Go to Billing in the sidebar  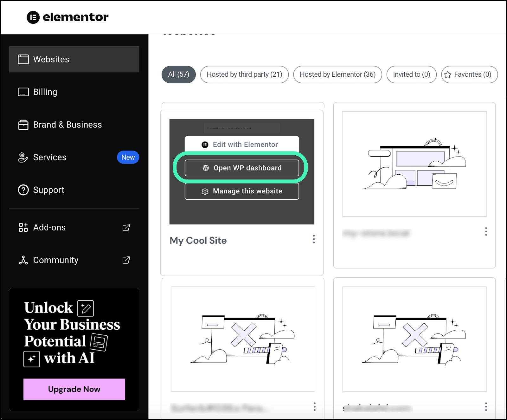[x=74, y=92]
